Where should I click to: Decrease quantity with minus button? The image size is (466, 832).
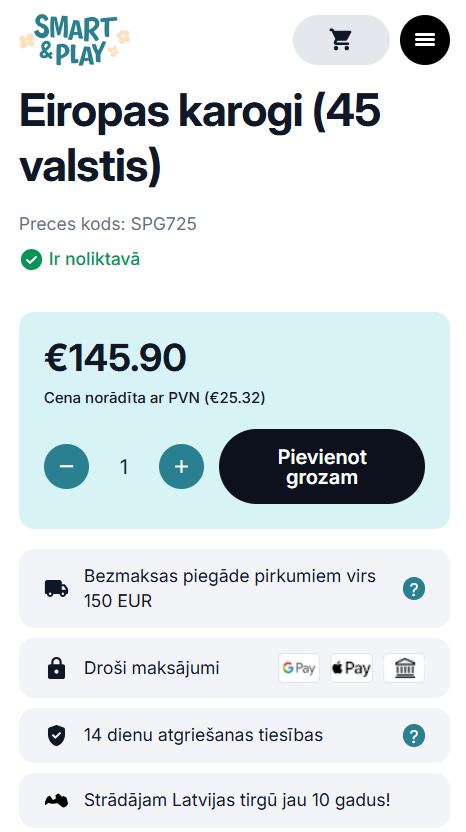pos(66,466)
